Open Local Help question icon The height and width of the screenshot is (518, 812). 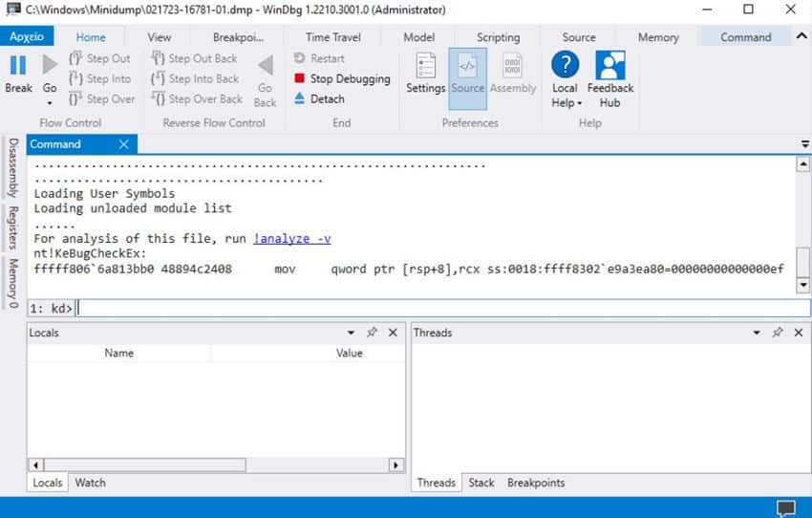pyautogui.click(x=565, y=65)
